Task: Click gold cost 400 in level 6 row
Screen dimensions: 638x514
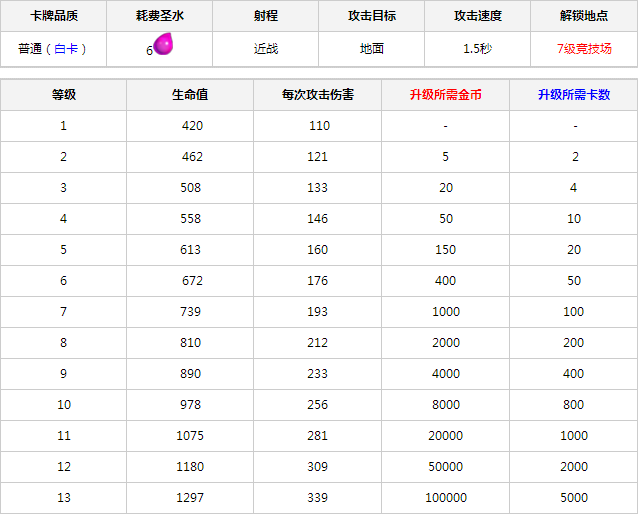Action: coord(446,281)
